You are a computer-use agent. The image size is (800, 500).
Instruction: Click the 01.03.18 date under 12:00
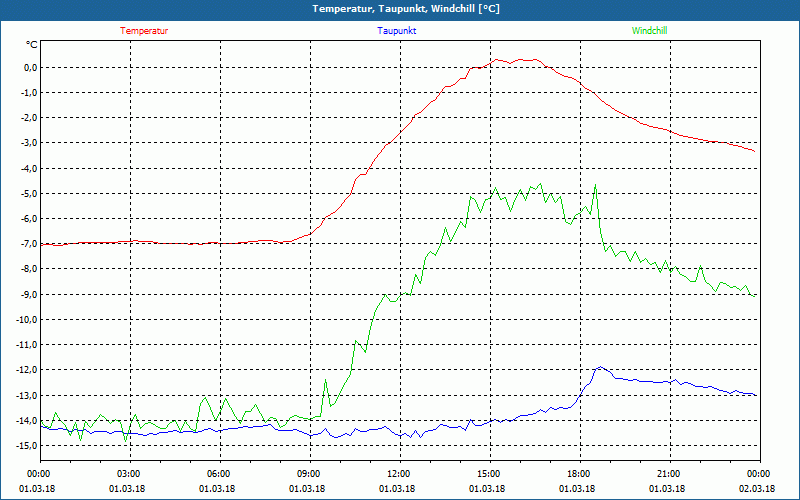(x=397, y=489)
